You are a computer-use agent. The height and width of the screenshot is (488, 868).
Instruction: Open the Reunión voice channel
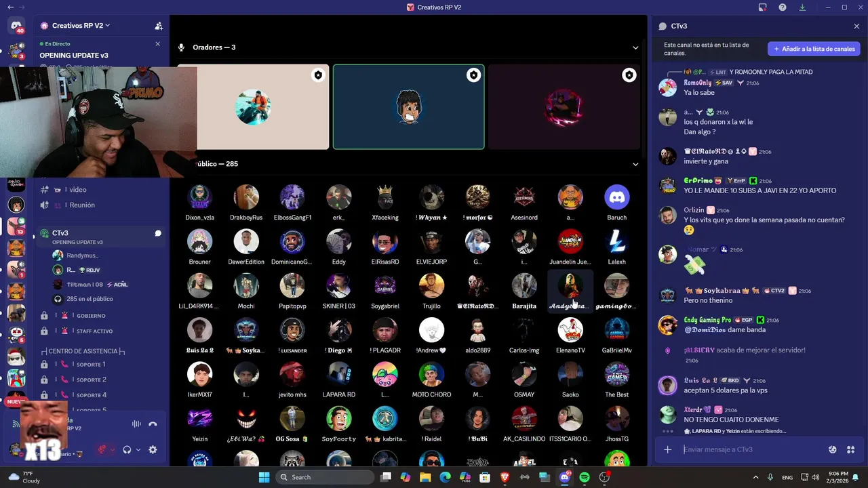(102, 205)
